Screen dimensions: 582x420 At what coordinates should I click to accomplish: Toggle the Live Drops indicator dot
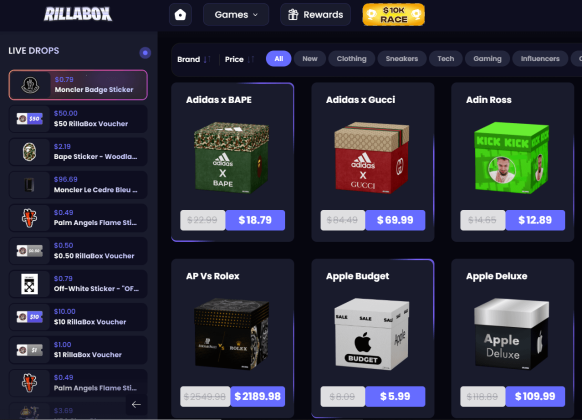click(145, 53)
